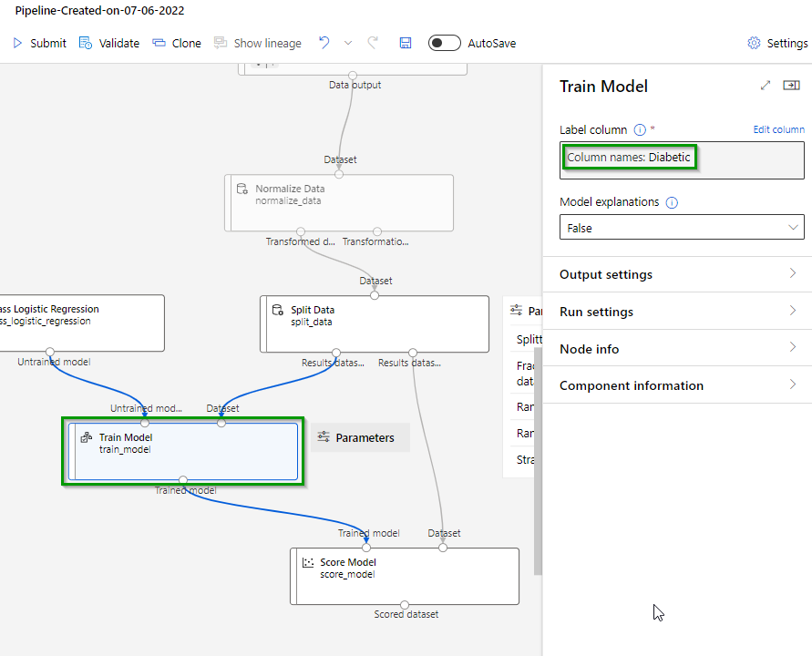The width and height of the screenshot is (812, 656).
Task: Click the Edit column link
Action: coord(778,130)
